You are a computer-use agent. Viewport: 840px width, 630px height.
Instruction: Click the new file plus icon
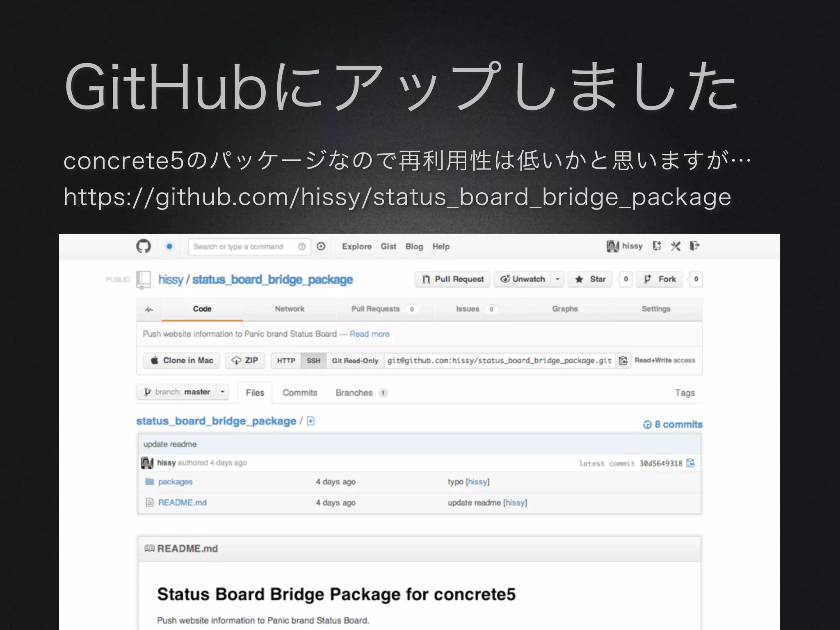310,421
